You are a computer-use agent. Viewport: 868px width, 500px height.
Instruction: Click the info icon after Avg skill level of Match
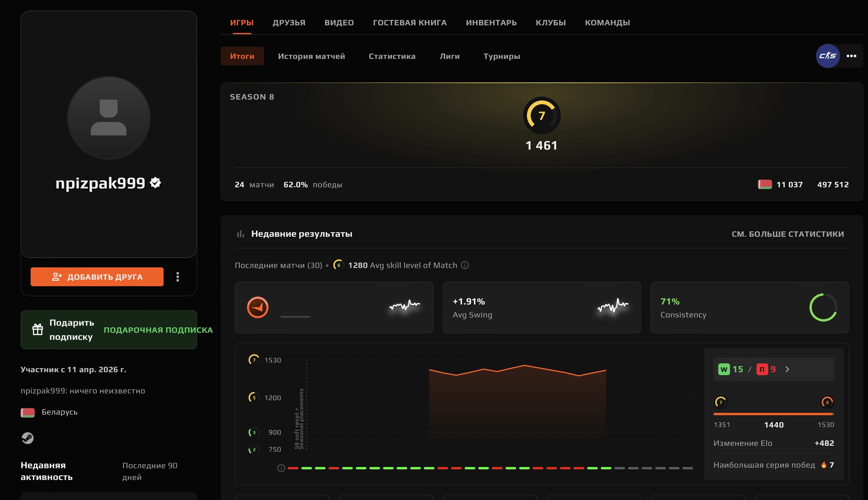tap(465, 265)
